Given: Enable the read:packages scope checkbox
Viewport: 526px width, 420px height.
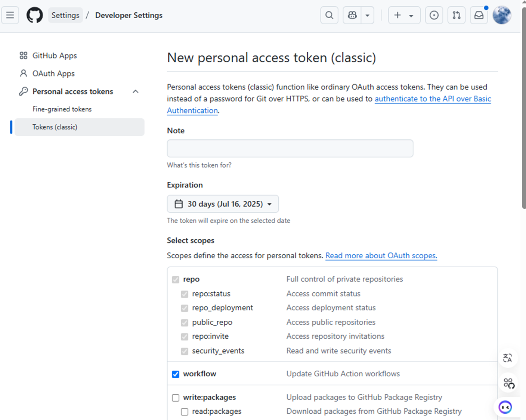Looking at the screenshot, I should click(185, 412).
